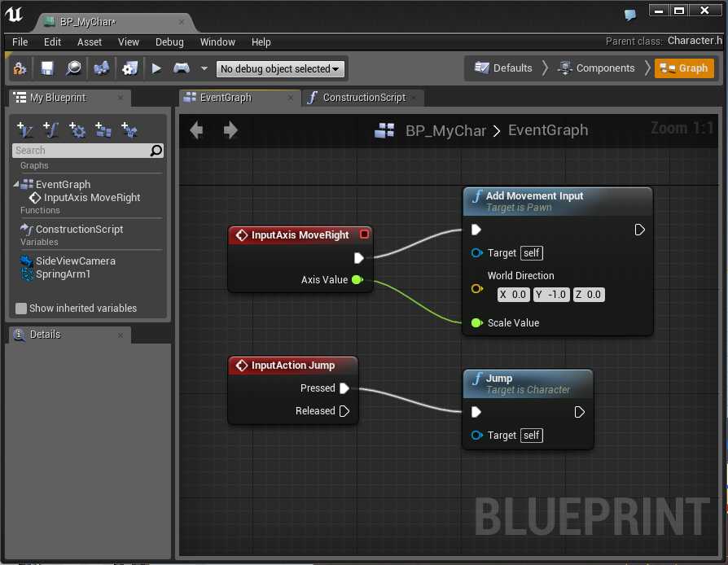This screenshot has height=565, width=728.
Task: Click the Axis Value green output pin
Action: click(x=357, y=279)
